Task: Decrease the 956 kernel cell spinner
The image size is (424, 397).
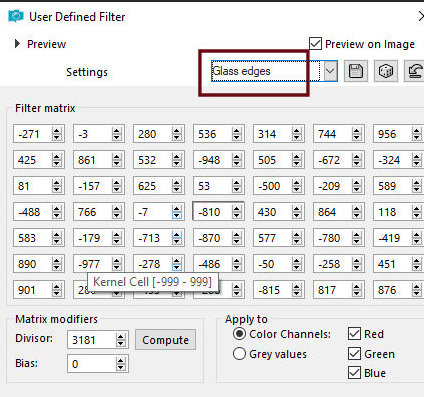Action: (x=416, y=137)
